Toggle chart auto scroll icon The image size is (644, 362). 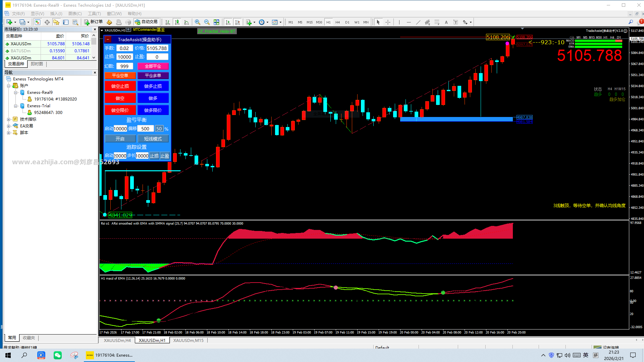pyautogui.click(x=228, y=22)
